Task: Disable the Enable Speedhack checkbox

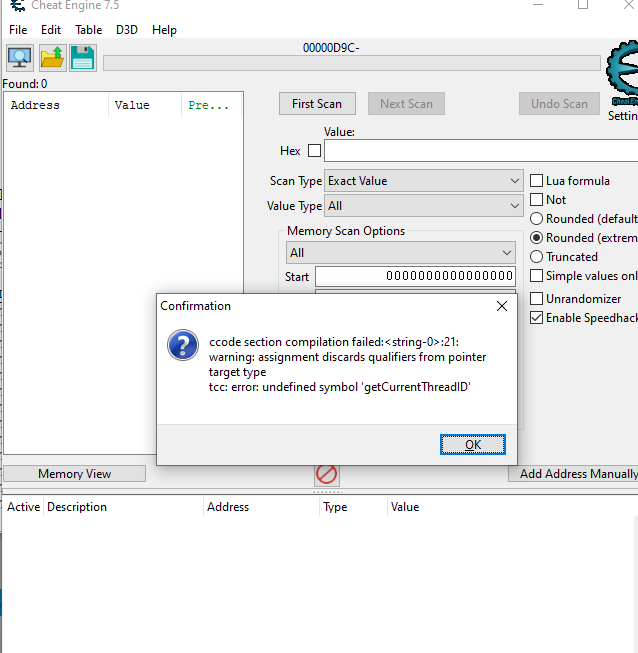Action: [x=536, y=318]
